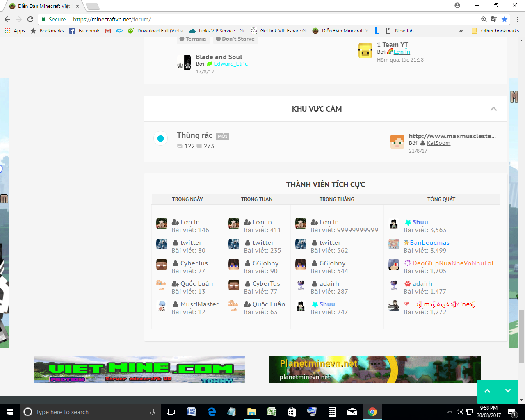Click the blue cloud bookmark icon

119,31
